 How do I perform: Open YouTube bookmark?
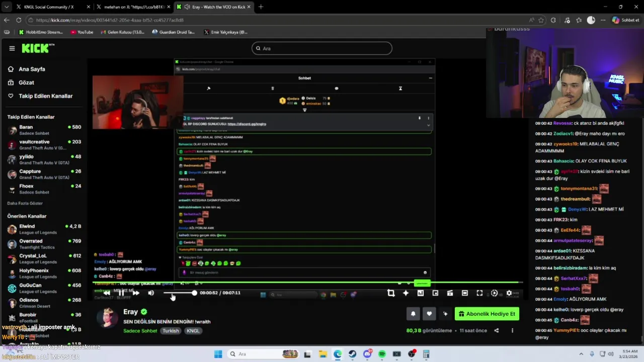pos(82,32)
